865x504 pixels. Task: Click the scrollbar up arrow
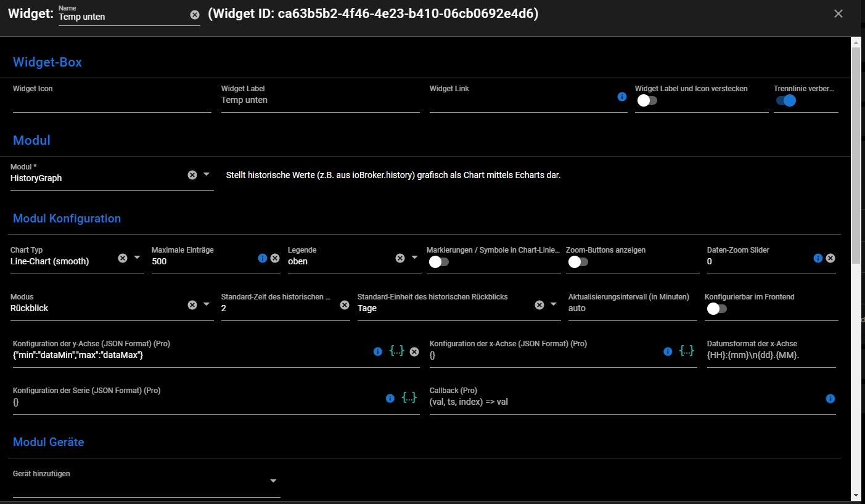(856, 42)
